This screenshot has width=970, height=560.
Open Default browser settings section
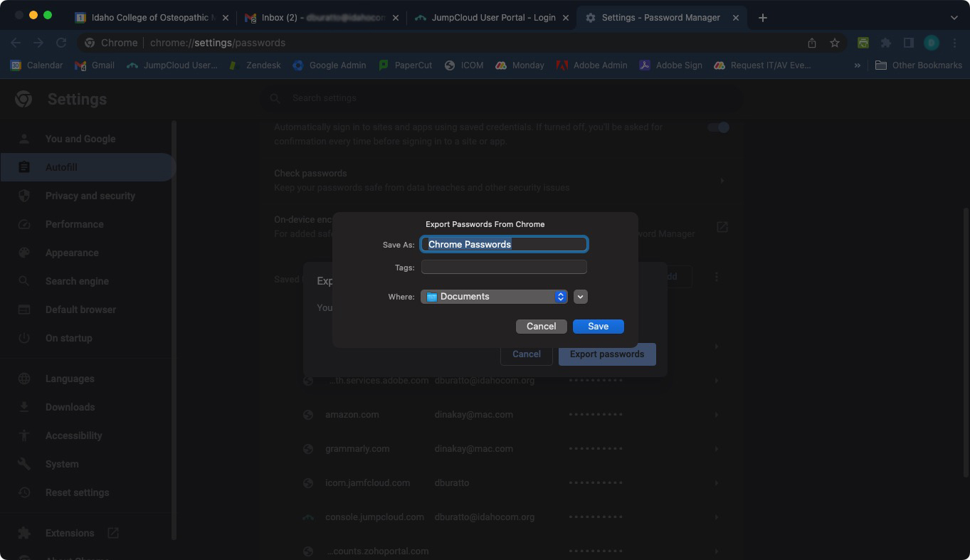(80, 310)
